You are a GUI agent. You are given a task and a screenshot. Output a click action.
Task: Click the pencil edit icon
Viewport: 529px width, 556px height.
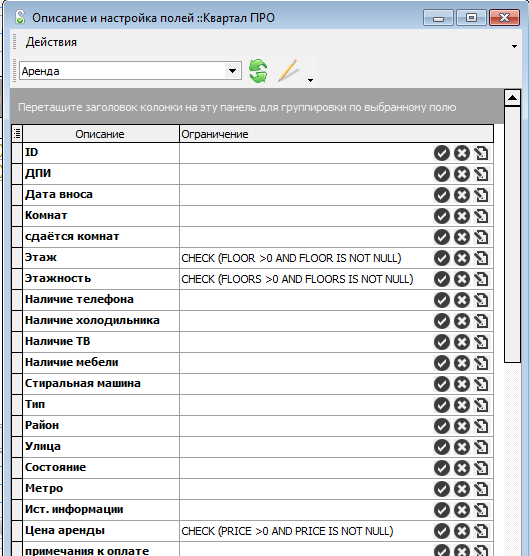288,71
